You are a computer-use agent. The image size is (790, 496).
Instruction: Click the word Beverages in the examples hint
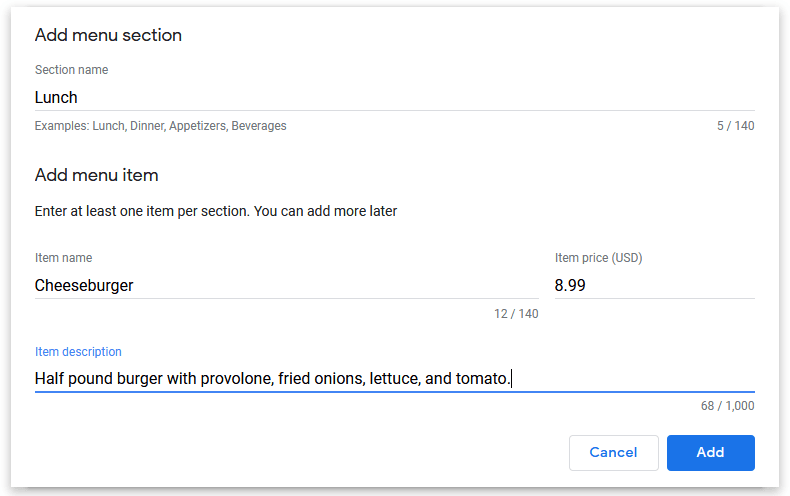[259, 127]
